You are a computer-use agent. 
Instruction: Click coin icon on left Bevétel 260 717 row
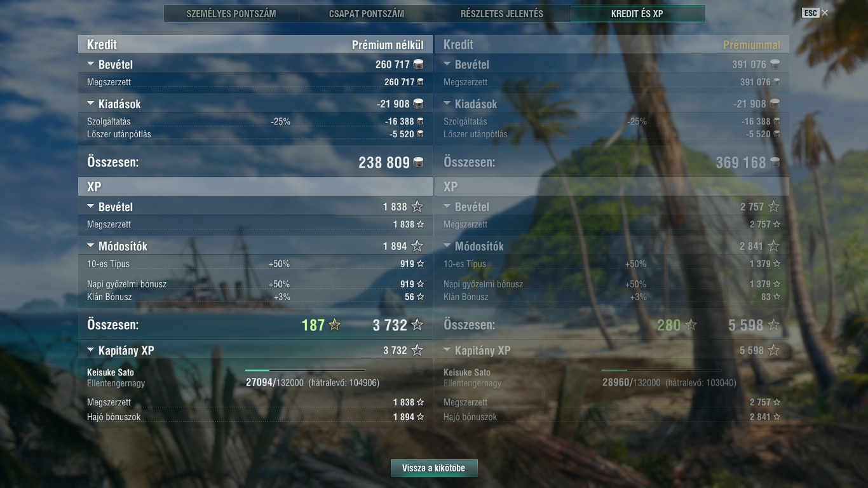pyautogui.click(x=418, y=64)
